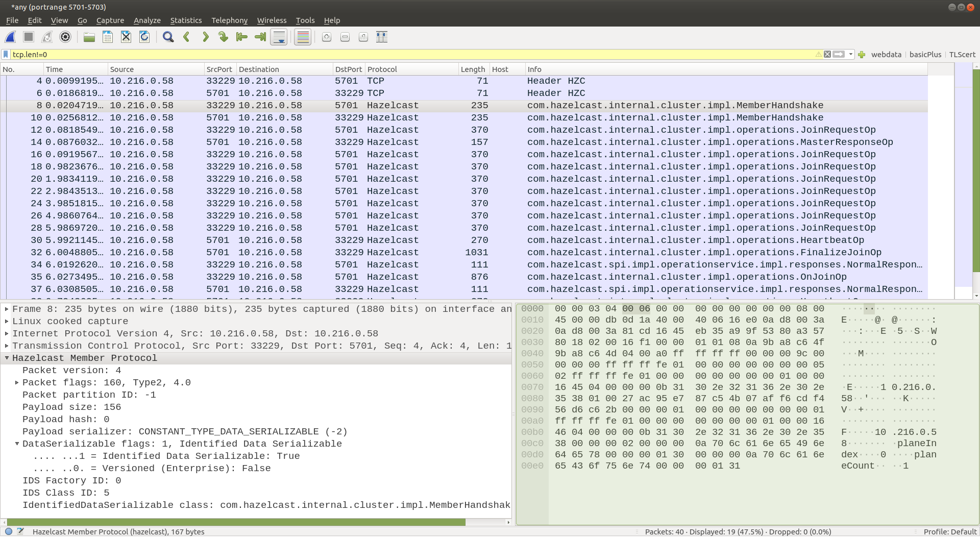This screenshot has width=980, height=537.
Task: Select packet 32 FinalizeJoinOp row
Action: point(464,253)
